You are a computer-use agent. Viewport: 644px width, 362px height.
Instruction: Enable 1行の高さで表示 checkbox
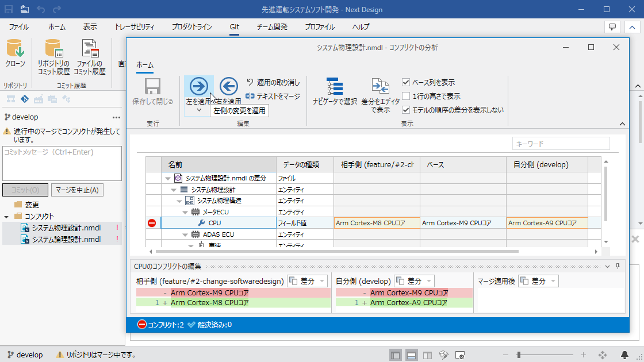pyautogui.click(x=406, y=96)
